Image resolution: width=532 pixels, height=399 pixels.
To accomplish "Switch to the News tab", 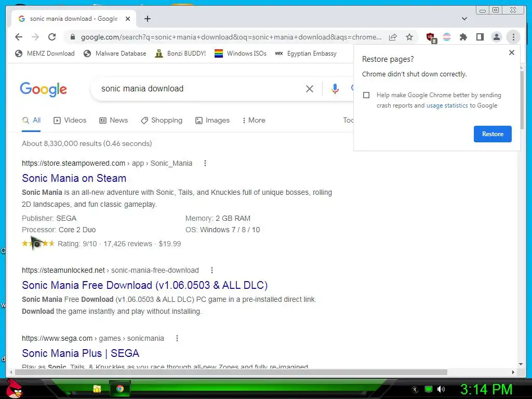I will point(113,121).
